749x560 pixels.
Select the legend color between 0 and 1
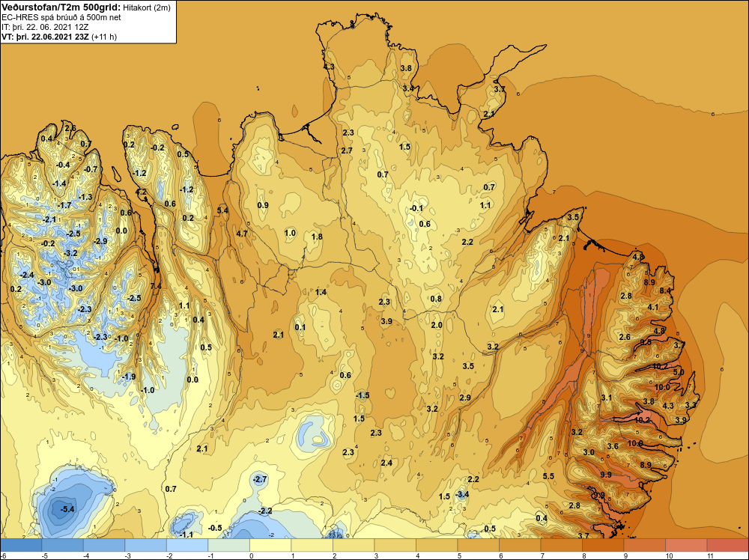pyautogui.click(x=270, y=545)
